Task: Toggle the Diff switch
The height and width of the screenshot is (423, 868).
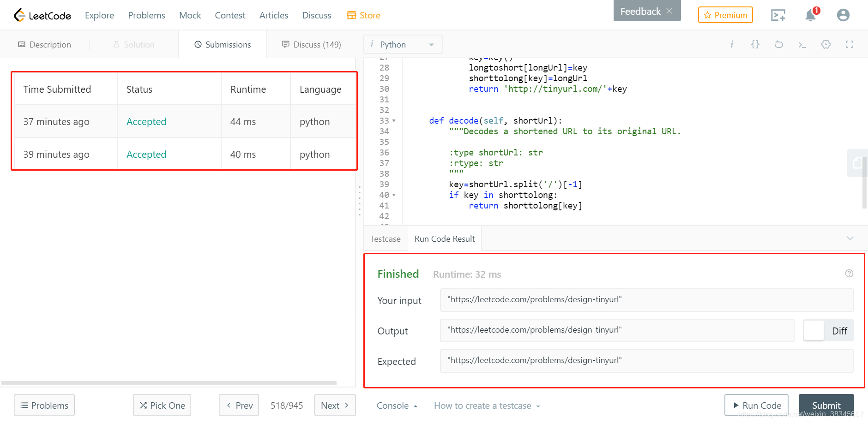Action: (x=828, y=331)
